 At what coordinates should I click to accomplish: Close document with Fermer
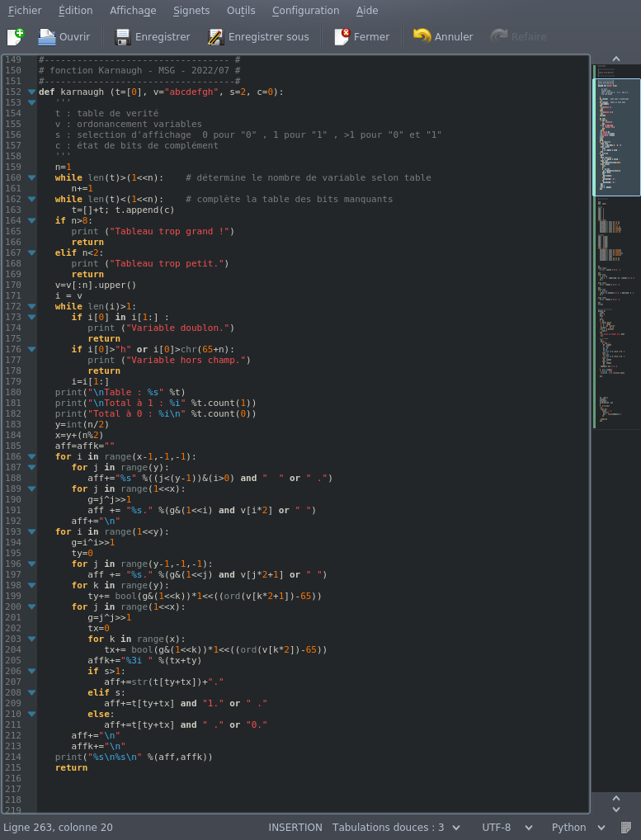[361, 36]
